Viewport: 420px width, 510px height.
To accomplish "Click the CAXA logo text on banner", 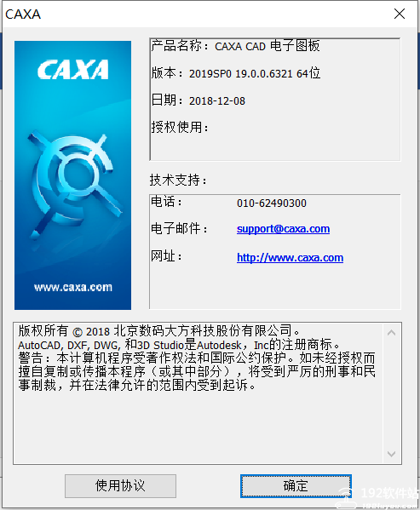I will [72, 70].
